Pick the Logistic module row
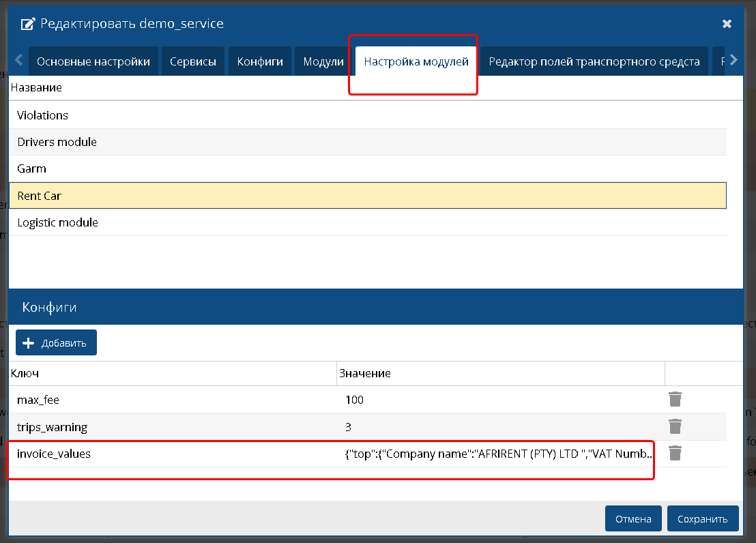This screenshot has height=543, width=756. pos(58,222)
